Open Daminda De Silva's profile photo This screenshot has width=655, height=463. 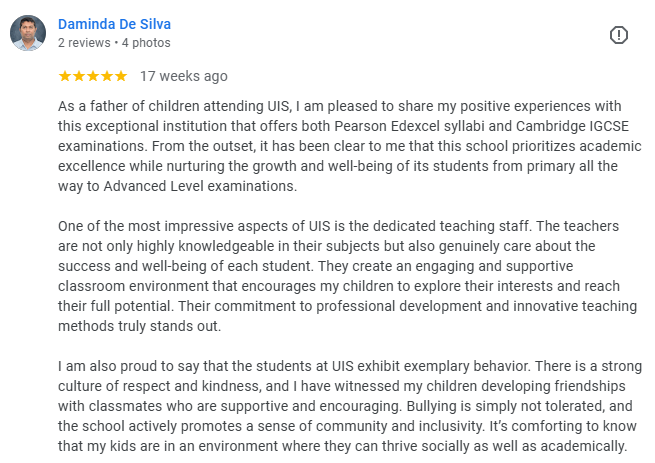click(28, 33)
